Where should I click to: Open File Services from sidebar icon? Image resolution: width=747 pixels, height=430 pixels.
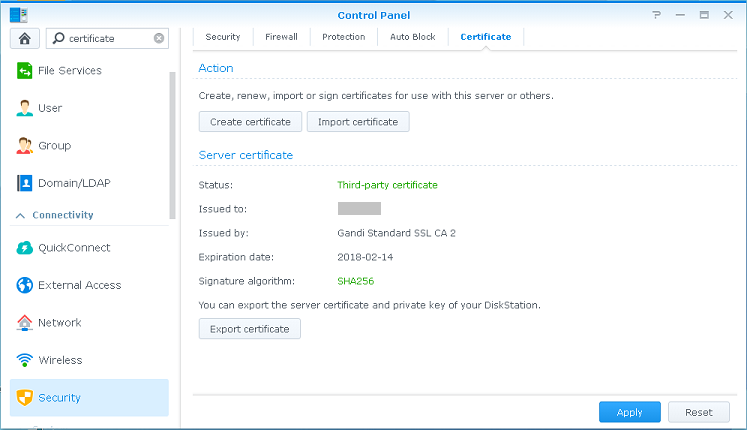25,71
